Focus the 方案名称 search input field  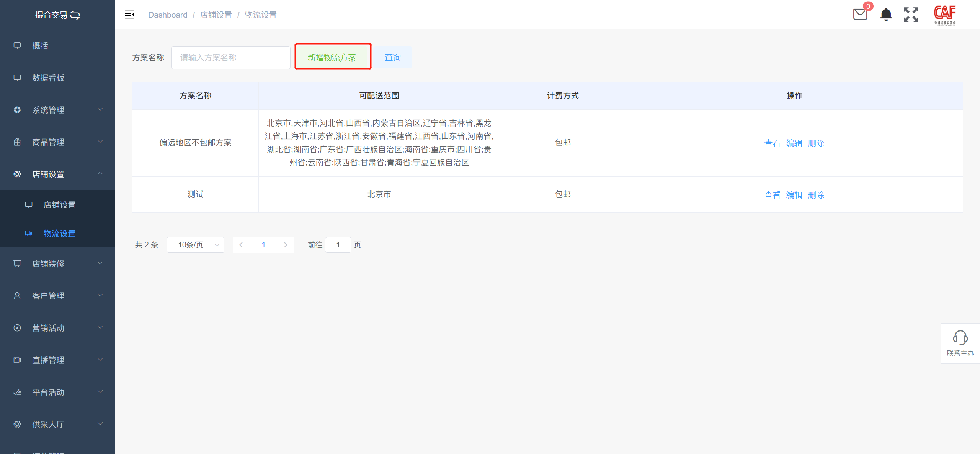coord(230,58)
